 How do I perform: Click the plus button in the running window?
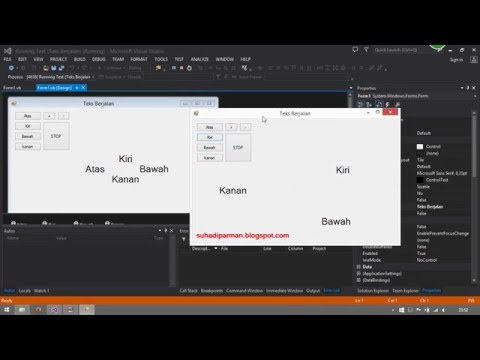pyautogui.click(x=231, y=127)
